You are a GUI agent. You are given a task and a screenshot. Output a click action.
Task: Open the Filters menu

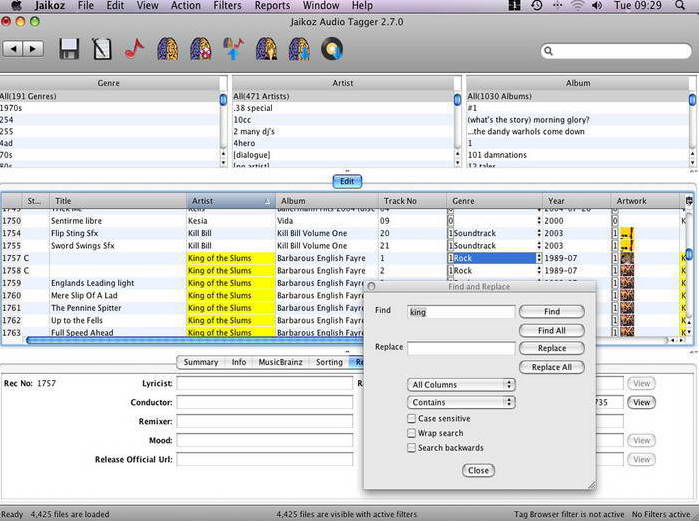pyautogui.click(x=227, y=5)
